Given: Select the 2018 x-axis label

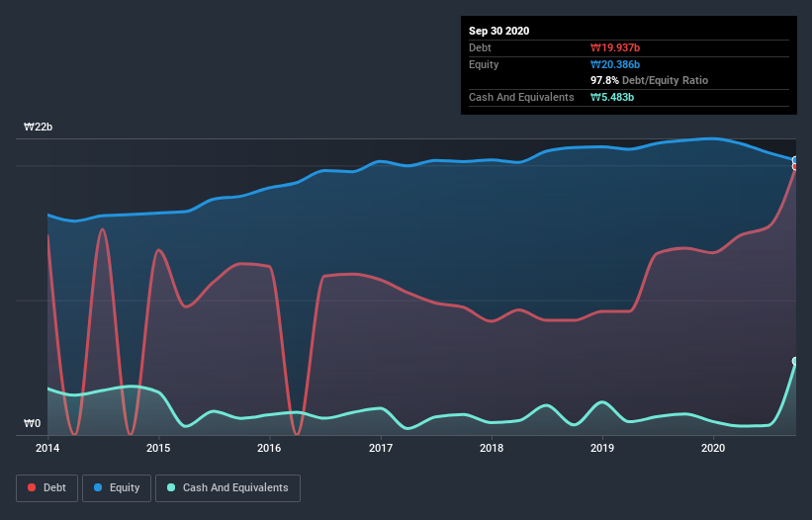Looking at the screenshot, I should [492, 448].
